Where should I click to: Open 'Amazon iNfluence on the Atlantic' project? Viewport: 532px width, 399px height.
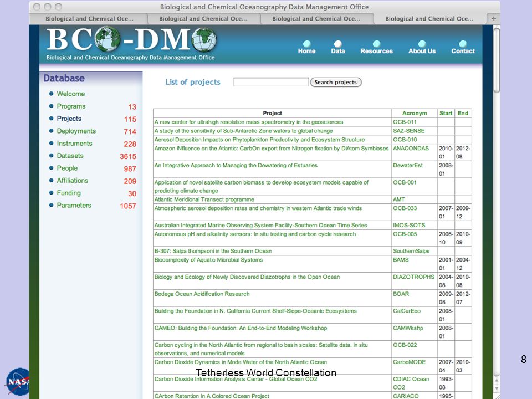(272, 149)
